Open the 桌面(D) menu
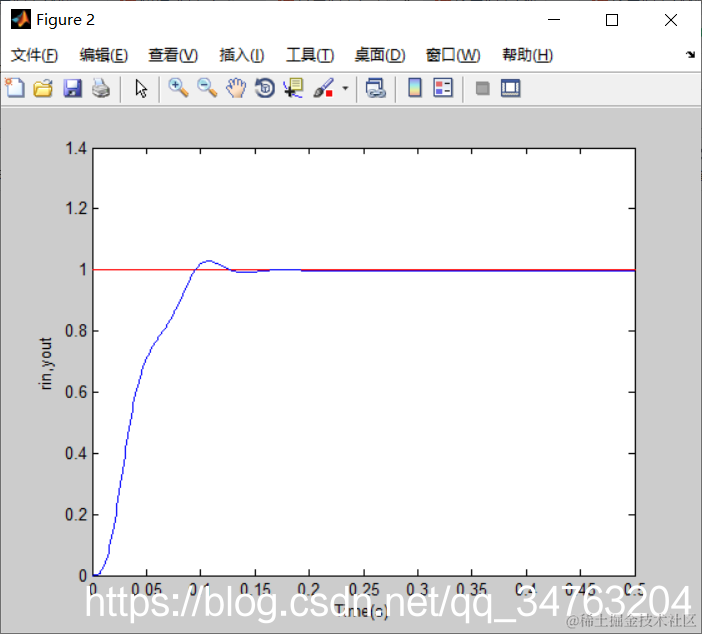702x634 pixels. 380,55
